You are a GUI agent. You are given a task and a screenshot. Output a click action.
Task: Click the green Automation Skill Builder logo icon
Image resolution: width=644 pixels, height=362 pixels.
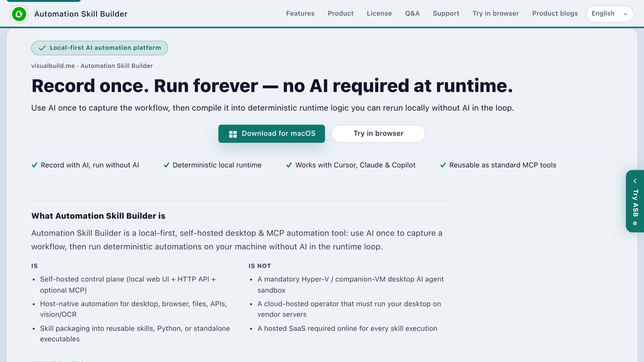point(19,14)
